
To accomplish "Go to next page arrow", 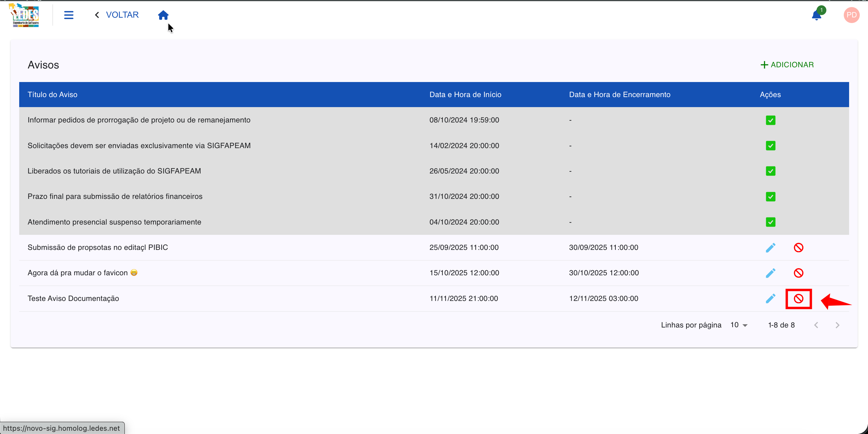I will (x=837, y=325).
